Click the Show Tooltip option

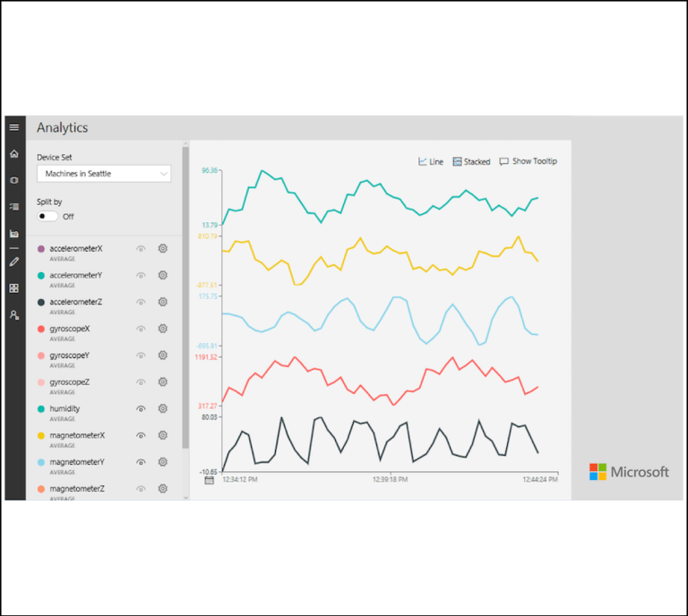pyautogui.click(x=528, y=162)
